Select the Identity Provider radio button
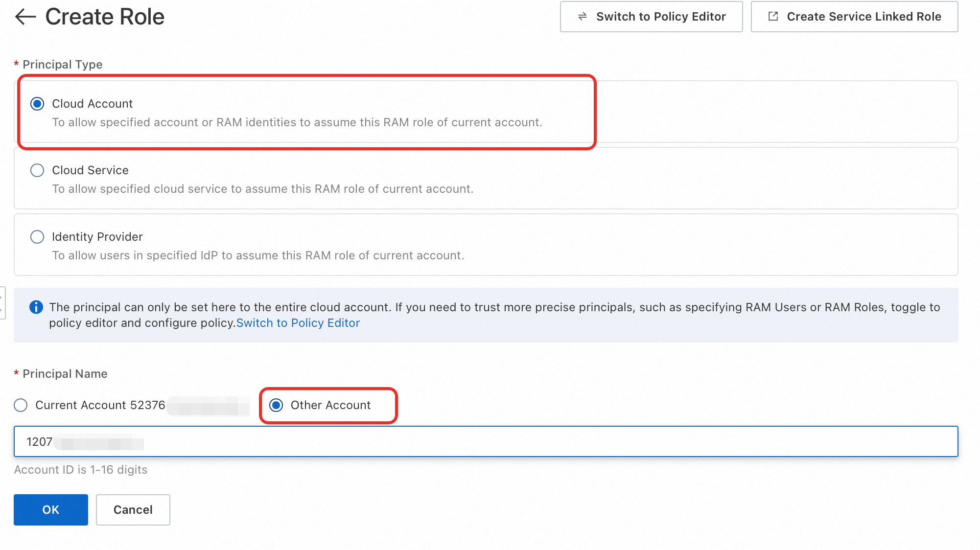Image resolution: width=980 pixels, height=550 pixels. pyautogui.click(x=37, y=237)
